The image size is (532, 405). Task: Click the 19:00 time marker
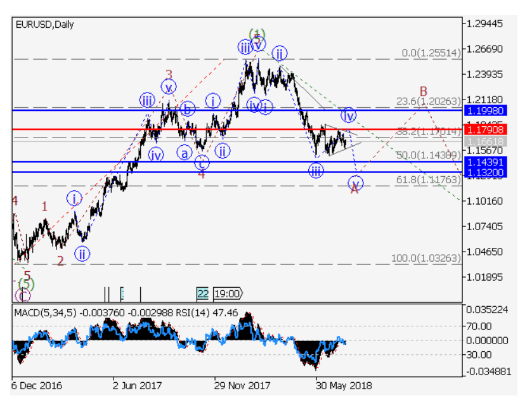(228, 293)
